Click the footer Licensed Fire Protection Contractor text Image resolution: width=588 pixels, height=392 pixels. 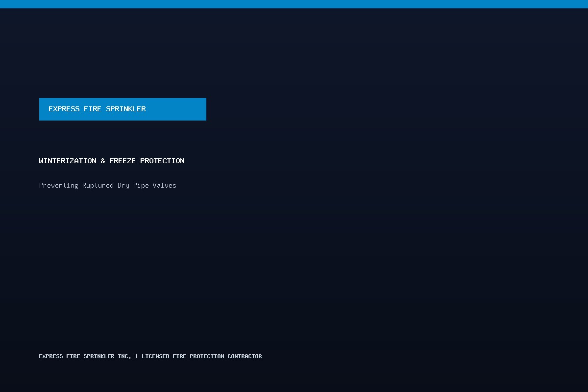[201, 356]
